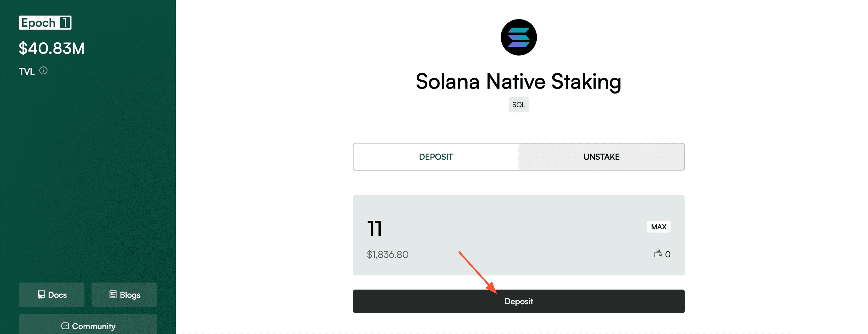Switch to the UNSTAKE tab
This screenshot has height=334, width=868.
point(601,157)
